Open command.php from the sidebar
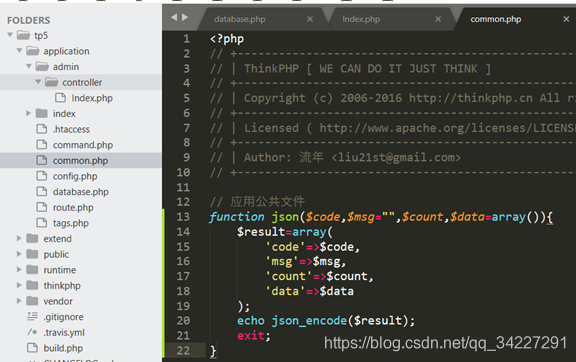 pyautogui.click(x=83, y=145)
